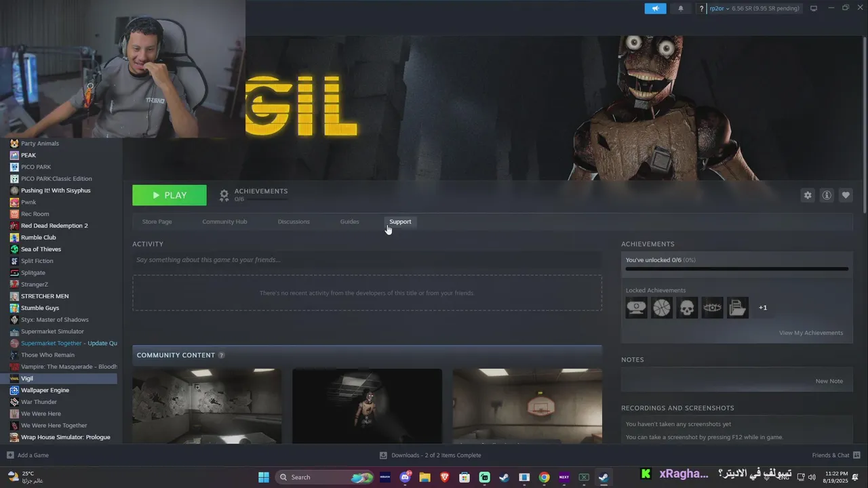This screenshot has width=868, height=488.
Task: Open the clock showing 11:22 PM
Action: click(x=837, y=477)
